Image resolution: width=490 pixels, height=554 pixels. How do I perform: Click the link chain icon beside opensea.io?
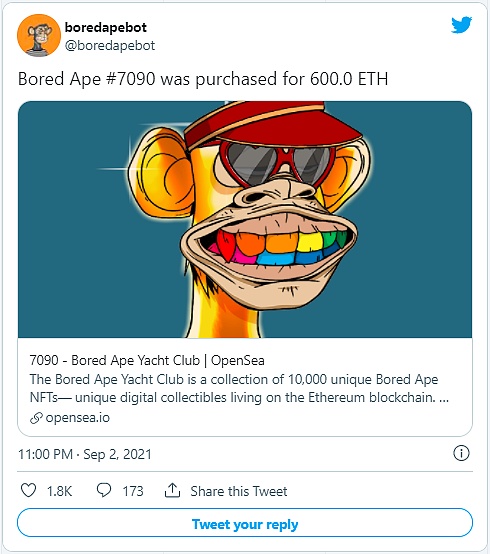pyautogui.click(x=36, y=418)
